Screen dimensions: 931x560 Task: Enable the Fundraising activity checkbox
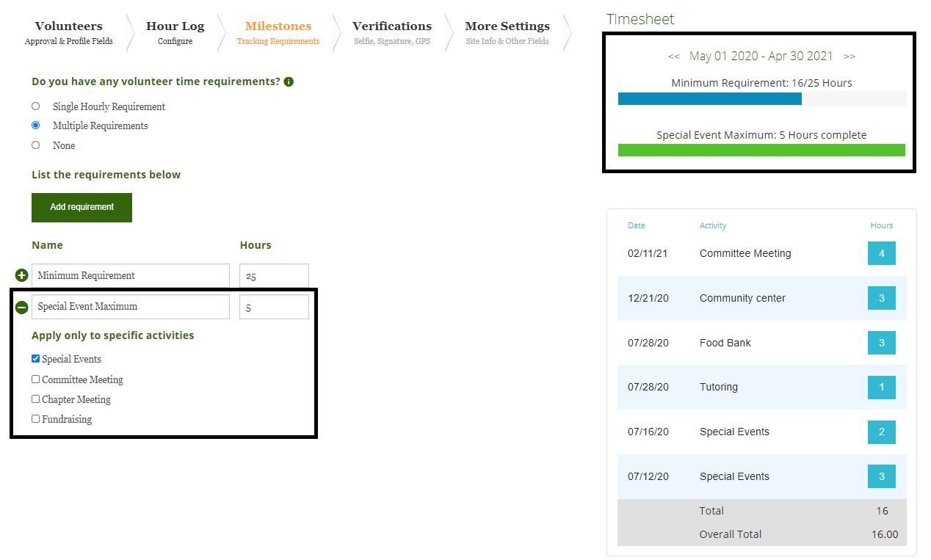click(35, 419)
